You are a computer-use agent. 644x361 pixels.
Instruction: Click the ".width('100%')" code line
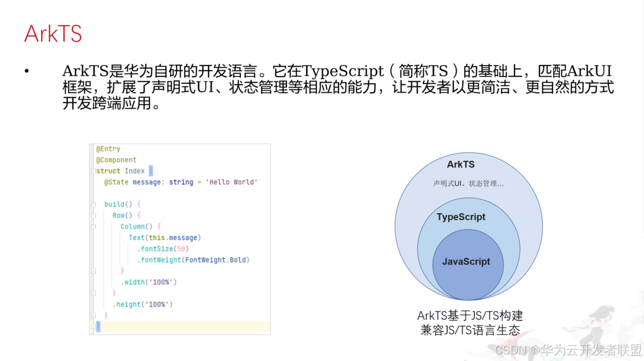tap(149, 282)
